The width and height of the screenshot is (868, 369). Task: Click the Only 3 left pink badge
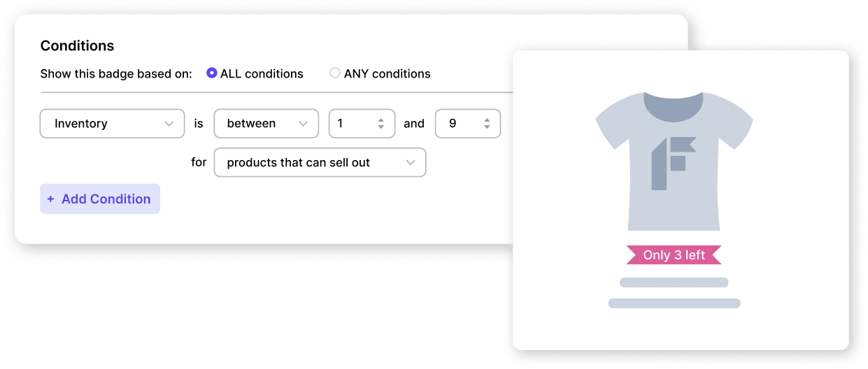(x=674, y=255)
